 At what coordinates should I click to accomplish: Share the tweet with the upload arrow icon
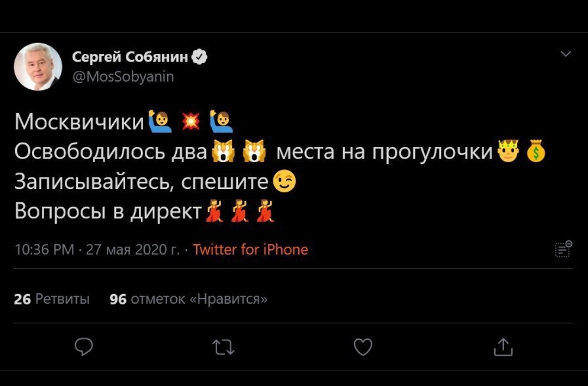pyautogui.click(x=503, y=347)
